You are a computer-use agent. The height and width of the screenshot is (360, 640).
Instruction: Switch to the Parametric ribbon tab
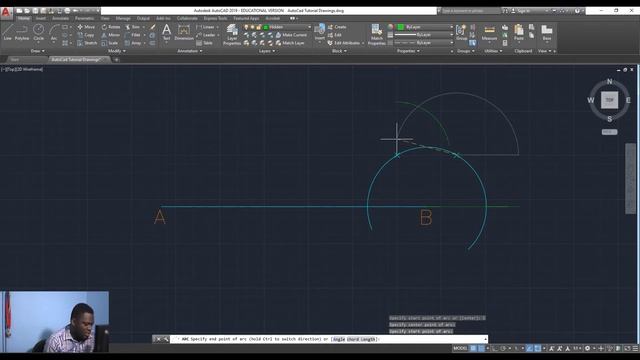coord(84,18)
